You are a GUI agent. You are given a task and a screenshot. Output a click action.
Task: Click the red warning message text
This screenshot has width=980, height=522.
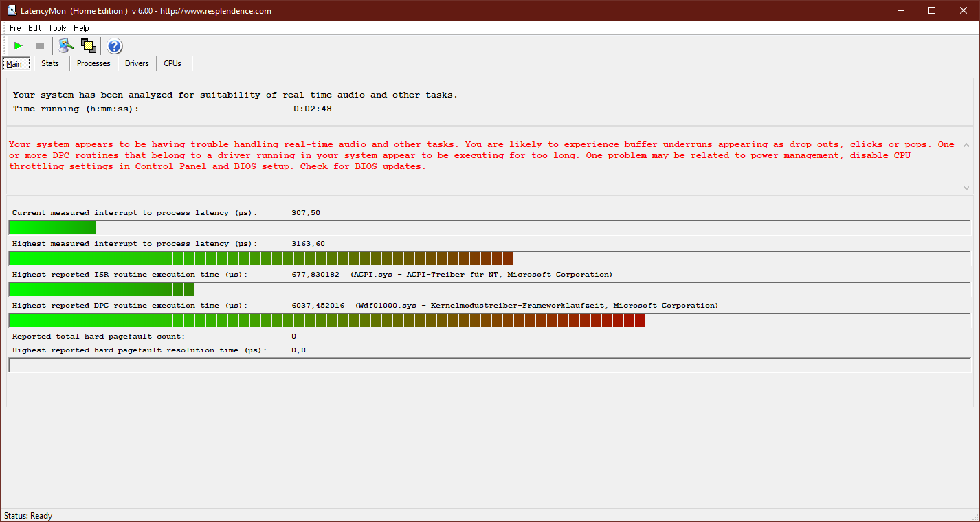pos(481,155)
